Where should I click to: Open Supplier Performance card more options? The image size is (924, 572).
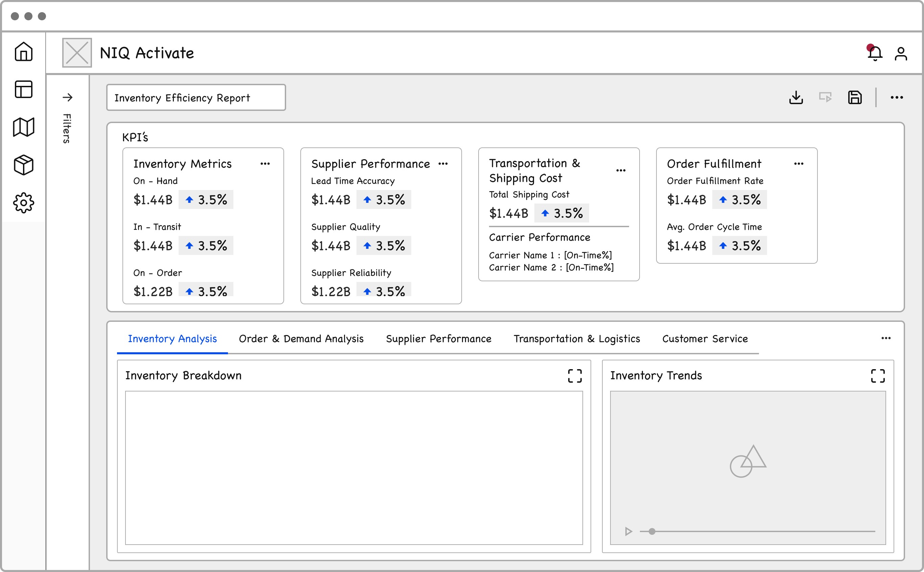[x=443, y=164]
